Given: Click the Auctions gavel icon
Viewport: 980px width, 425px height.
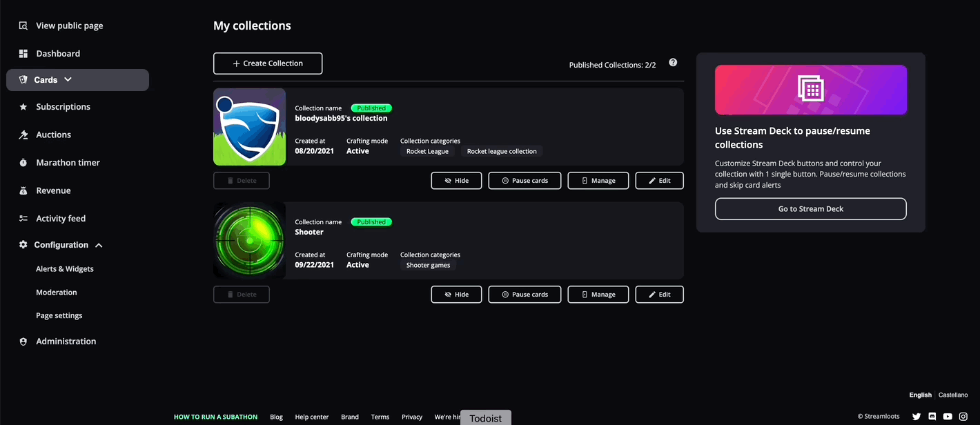Looking at the screenshot, I should point(23,135).
